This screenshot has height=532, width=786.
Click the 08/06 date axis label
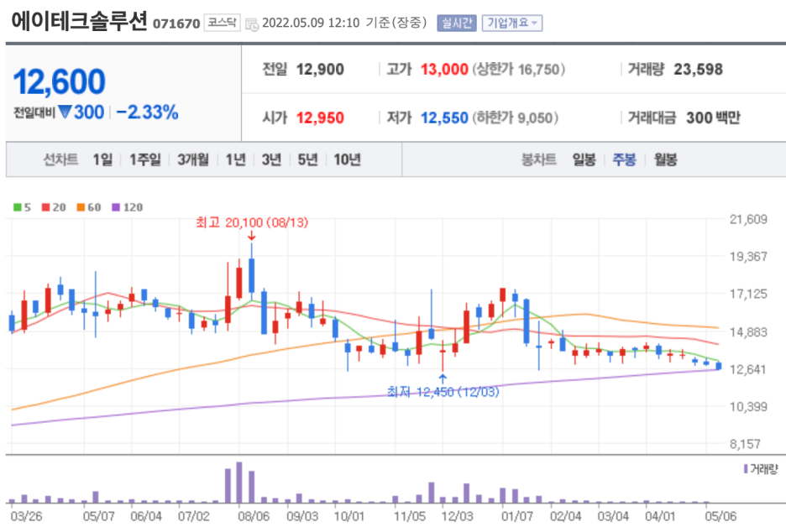(x=253, y=516)
